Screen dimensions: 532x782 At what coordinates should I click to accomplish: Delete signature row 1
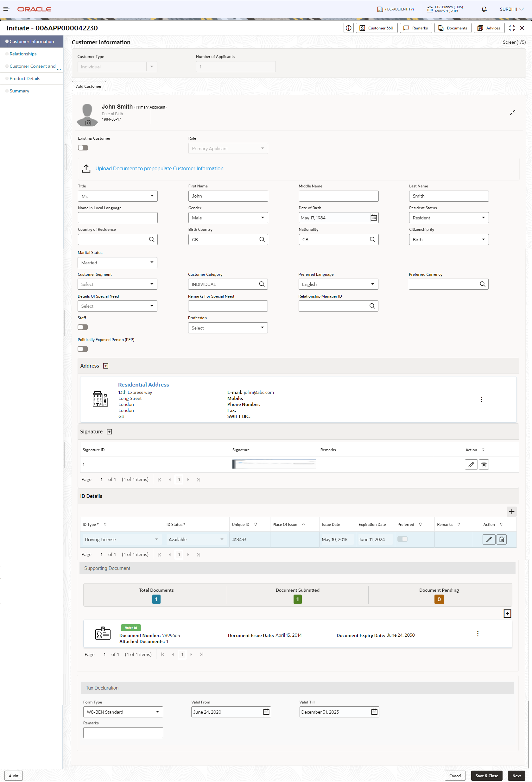[484, 465]
